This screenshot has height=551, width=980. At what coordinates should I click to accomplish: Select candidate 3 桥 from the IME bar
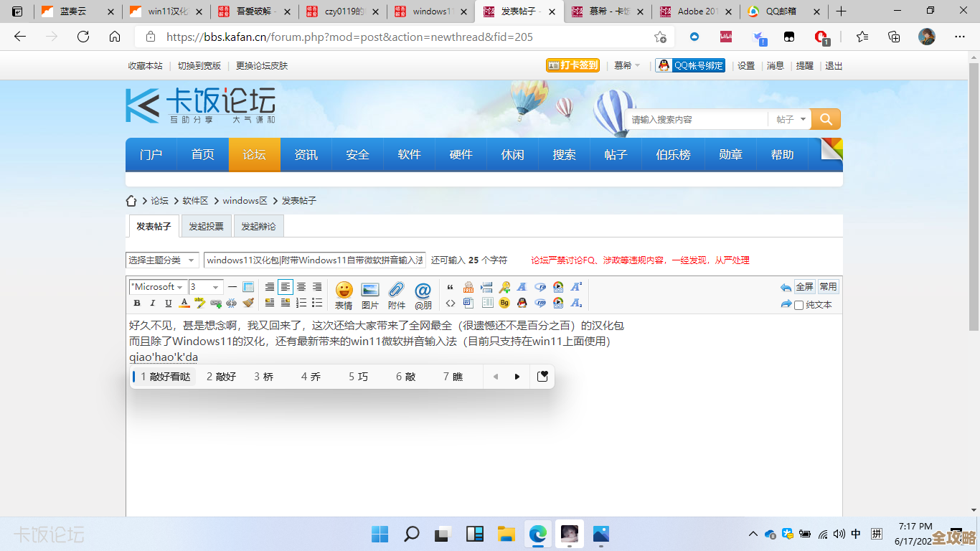point(265,376)
